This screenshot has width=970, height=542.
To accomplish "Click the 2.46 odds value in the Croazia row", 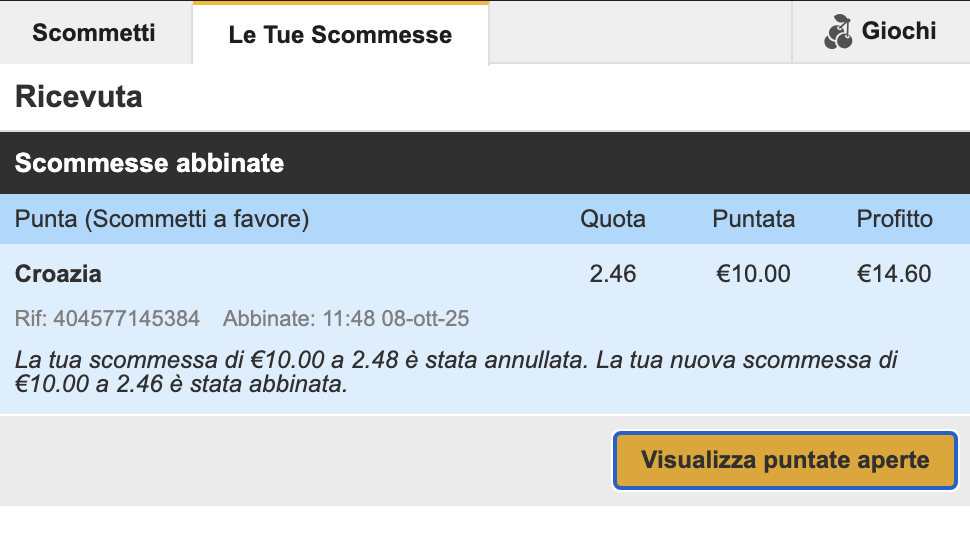I will click(x=613, y=273).
